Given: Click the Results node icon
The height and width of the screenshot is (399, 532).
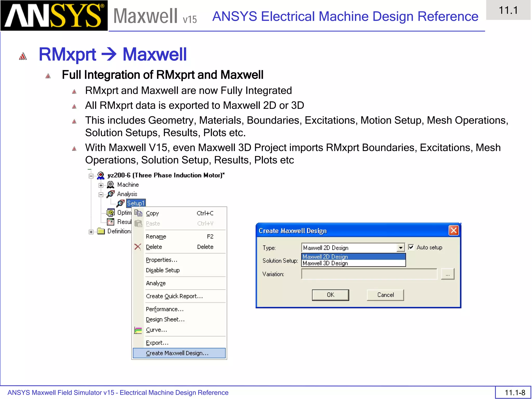Looking at the screenshot, I should point(111,222).
